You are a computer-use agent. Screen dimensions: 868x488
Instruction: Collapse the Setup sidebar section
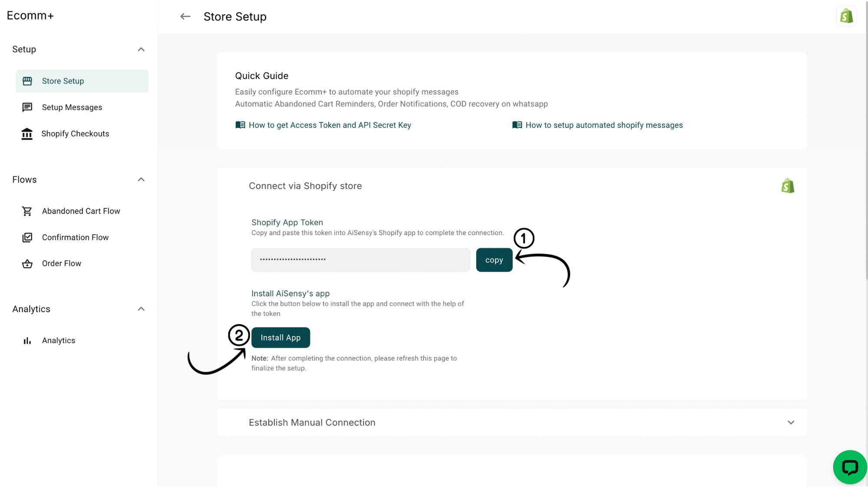(x=141, y=49)
